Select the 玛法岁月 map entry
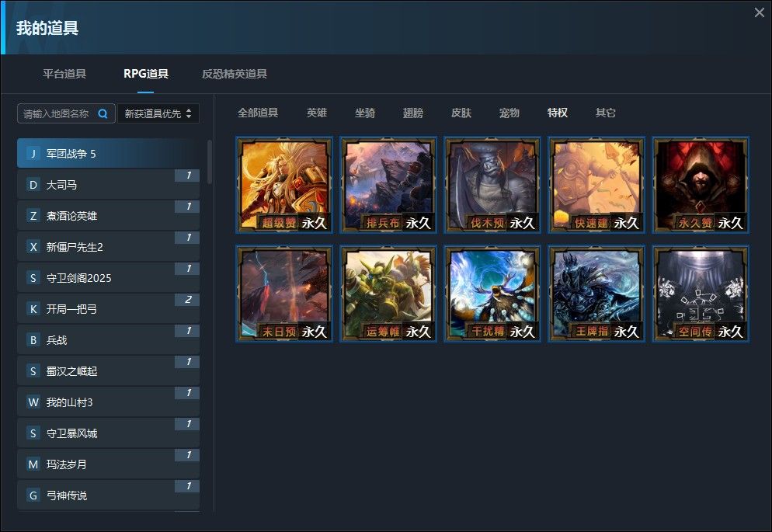772x532 pixels. [108, 464]
